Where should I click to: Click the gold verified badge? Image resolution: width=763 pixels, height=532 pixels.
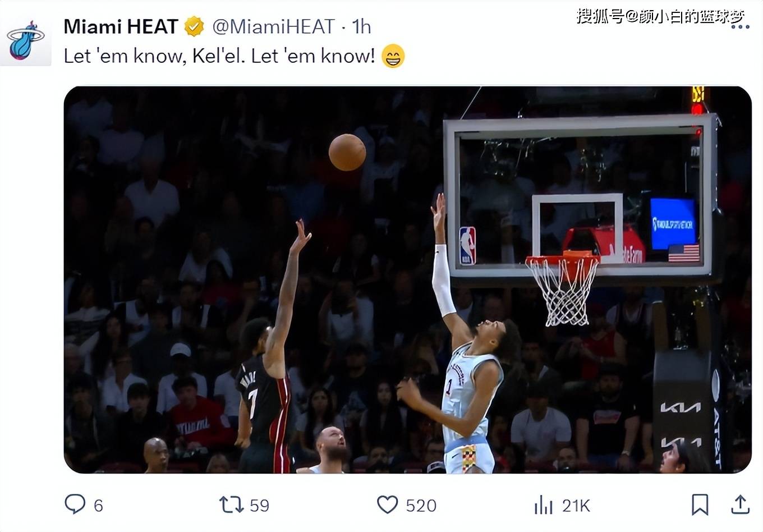click(194, 26)
